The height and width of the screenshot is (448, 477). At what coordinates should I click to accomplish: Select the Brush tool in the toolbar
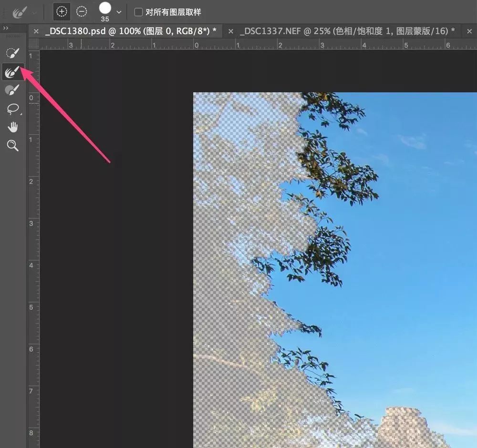(x=13, y=91)
